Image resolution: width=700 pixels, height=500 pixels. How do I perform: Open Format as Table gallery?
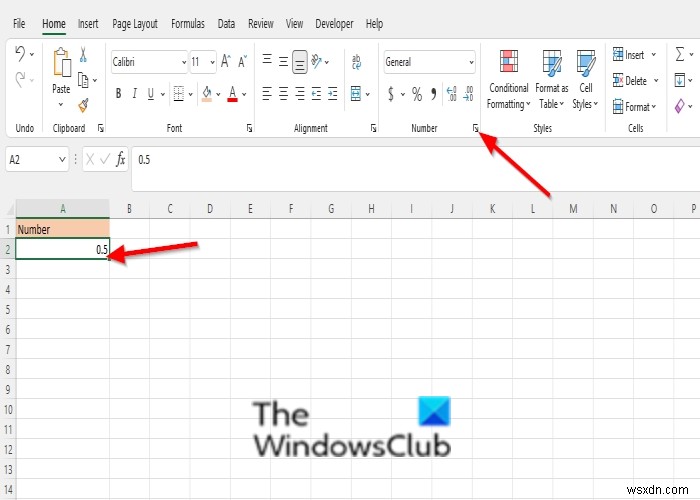pos(552,79)
